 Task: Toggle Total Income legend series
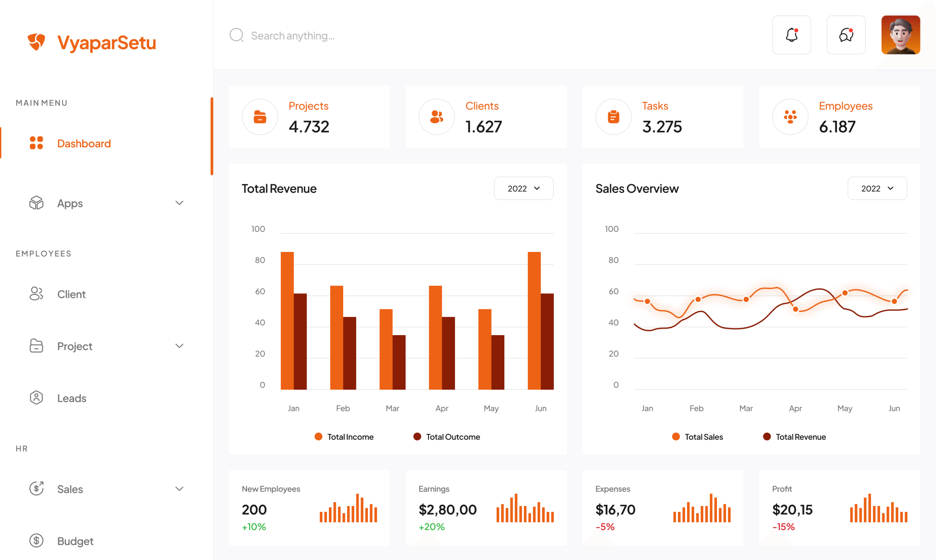tap(344, 436)
